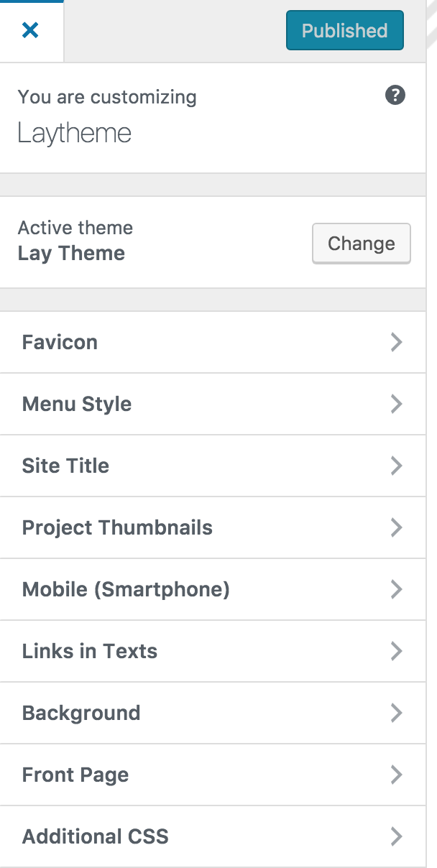Expand Site Title using its chevron

[x=396, y=466]
